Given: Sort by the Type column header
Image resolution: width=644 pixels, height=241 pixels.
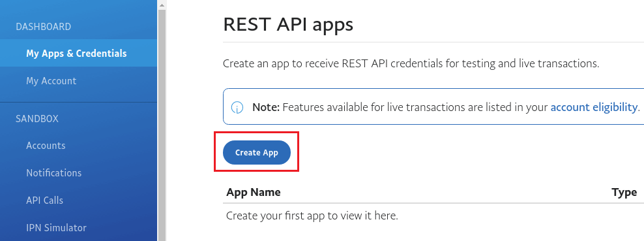Looking at the screenshot, I should click(x=624, y=192).
